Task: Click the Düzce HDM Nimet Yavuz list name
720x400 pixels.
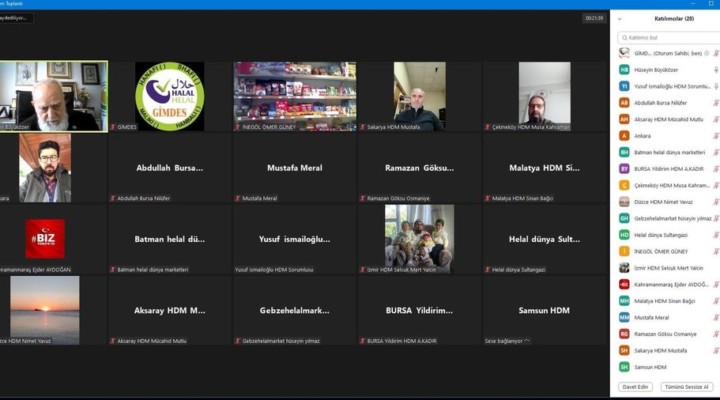Action: point(663,202)
